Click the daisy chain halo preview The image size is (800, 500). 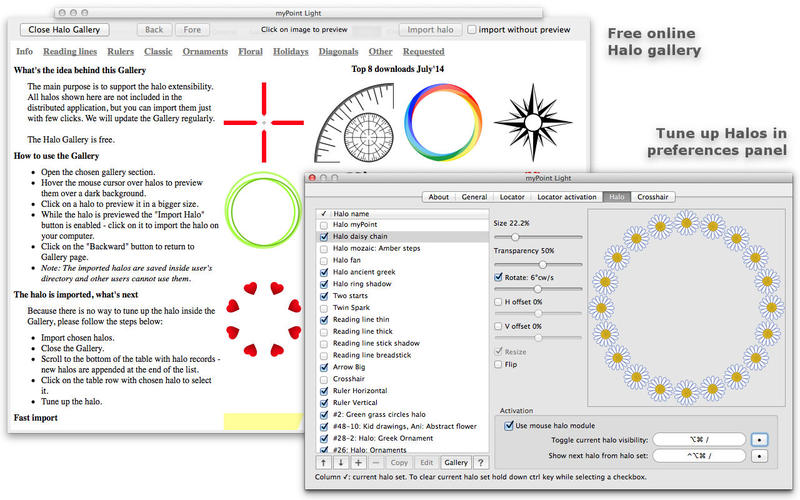click(x=686, y=308)
